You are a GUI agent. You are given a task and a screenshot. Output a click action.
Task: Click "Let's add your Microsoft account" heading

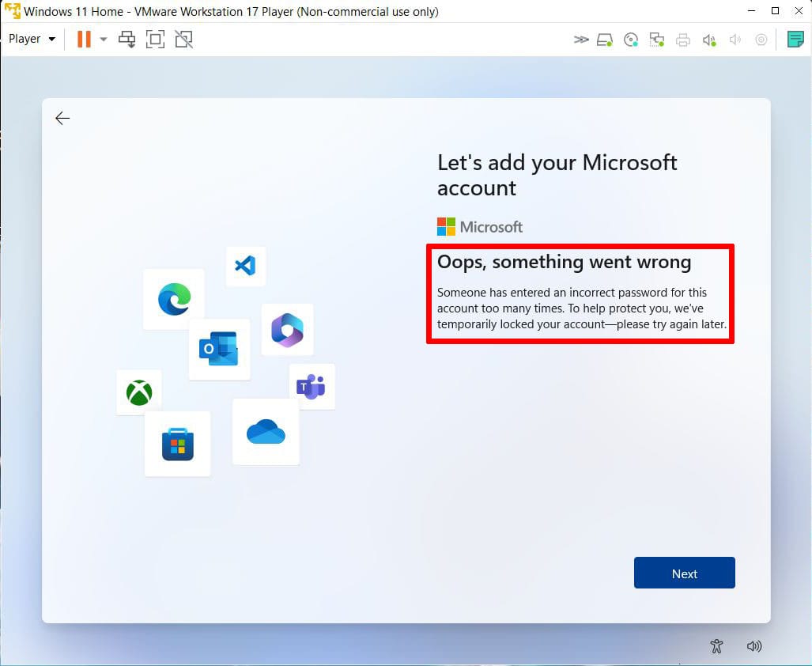tap(557, 175)
